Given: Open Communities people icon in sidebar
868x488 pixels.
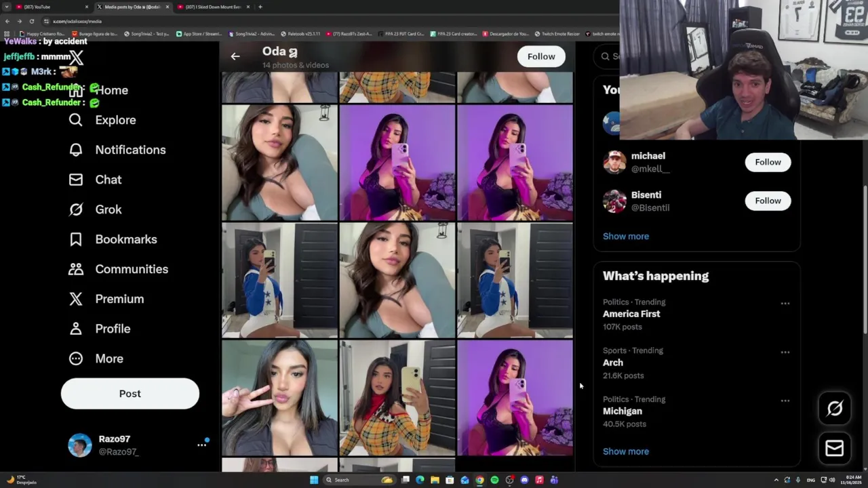Looking at the screenshot, I should (x=75, y=269).
